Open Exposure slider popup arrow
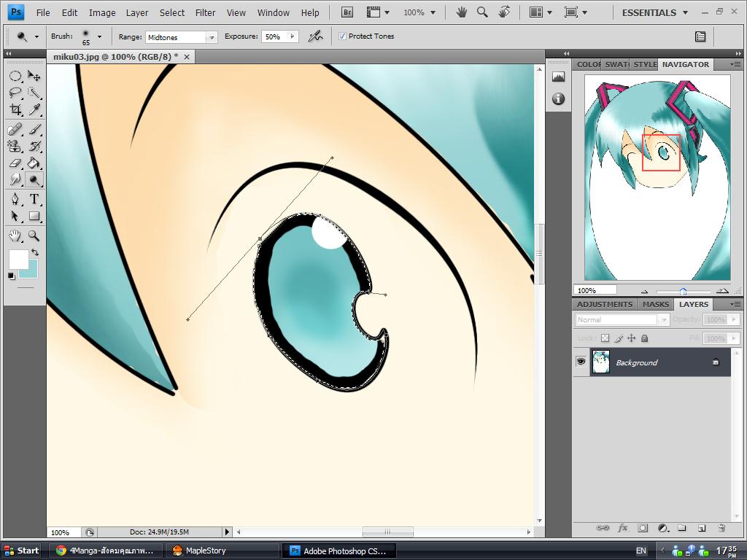Viewport: 747px width, 560px height. (x=293, y=36)
